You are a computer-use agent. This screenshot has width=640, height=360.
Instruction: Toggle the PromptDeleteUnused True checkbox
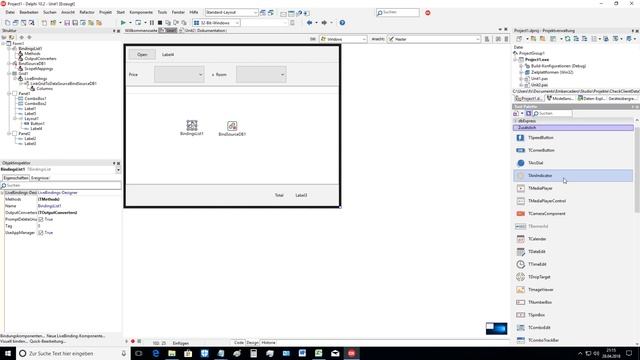[41, 220]
